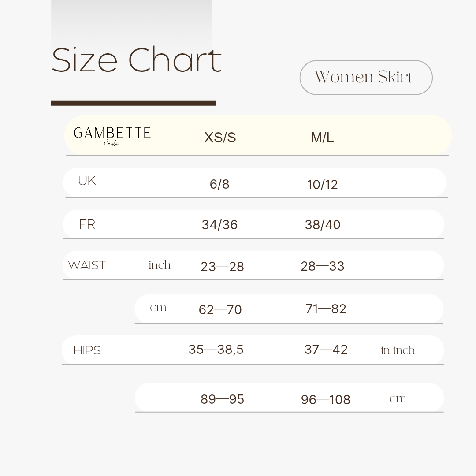Viewport: 476px width, 476px height.
Task: Select the XS/S column header
Action: [220, 138]
